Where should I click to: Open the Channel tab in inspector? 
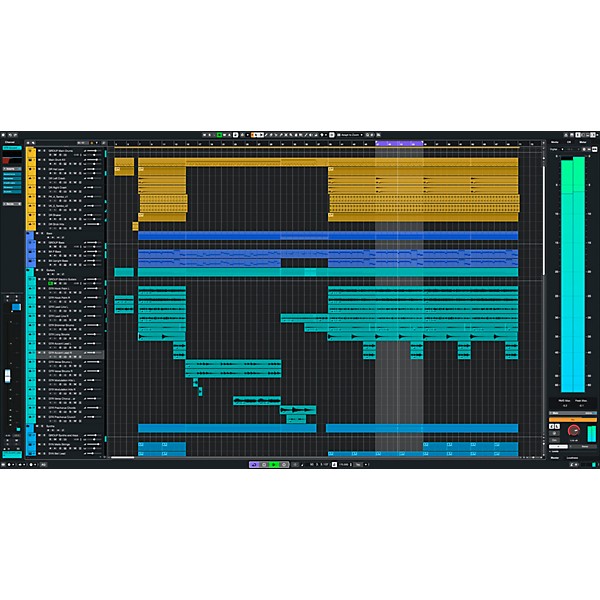(x=10, y=142)
